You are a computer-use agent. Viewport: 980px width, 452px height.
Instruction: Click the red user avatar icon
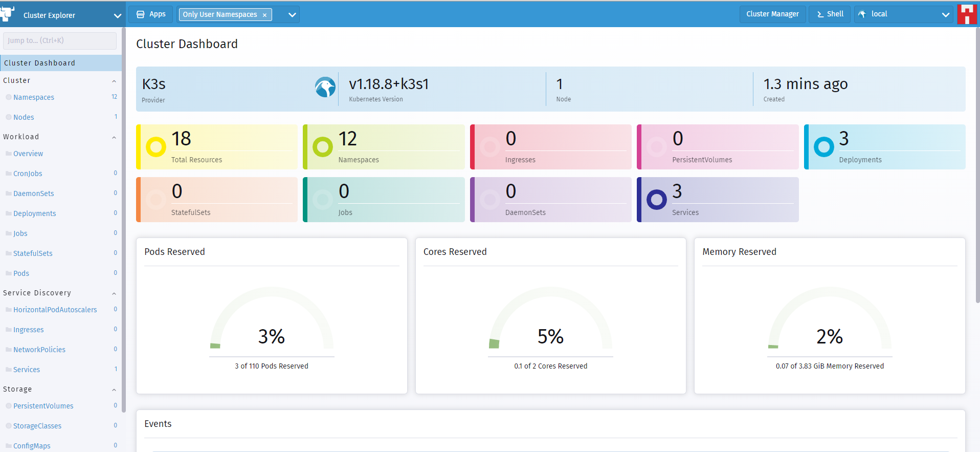[966, 14]
